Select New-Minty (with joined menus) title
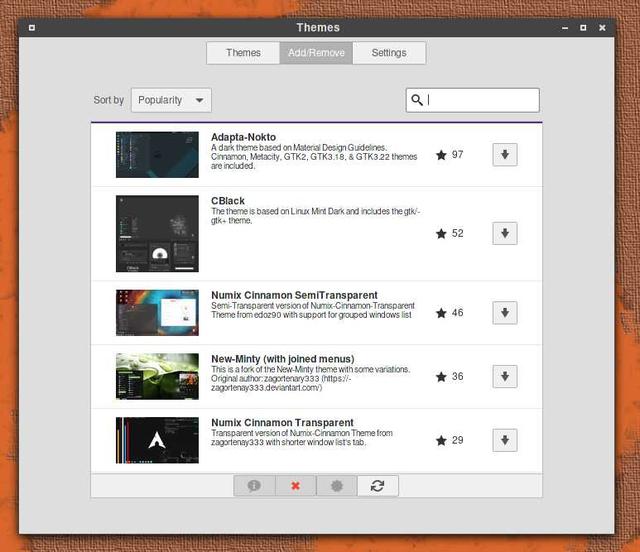 [x=283, y=359]
